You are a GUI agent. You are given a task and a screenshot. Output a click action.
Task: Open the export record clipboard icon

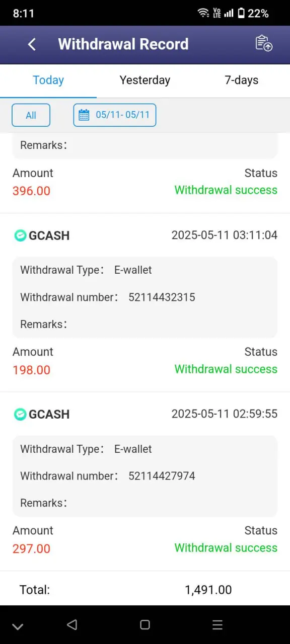[264, 43]
